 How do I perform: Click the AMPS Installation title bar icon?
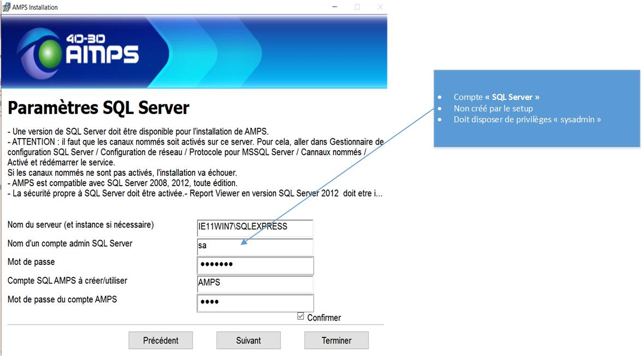pos(6,7)
